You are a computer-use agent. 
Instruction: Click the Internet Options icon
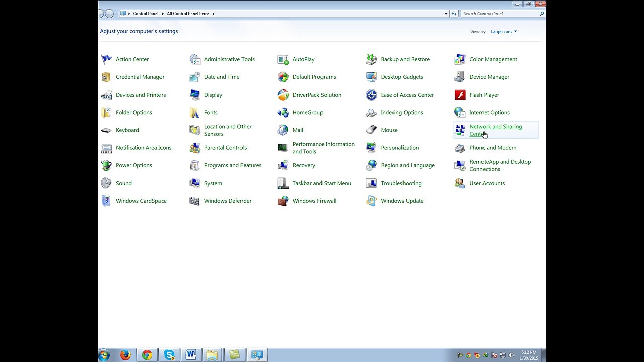460,112
